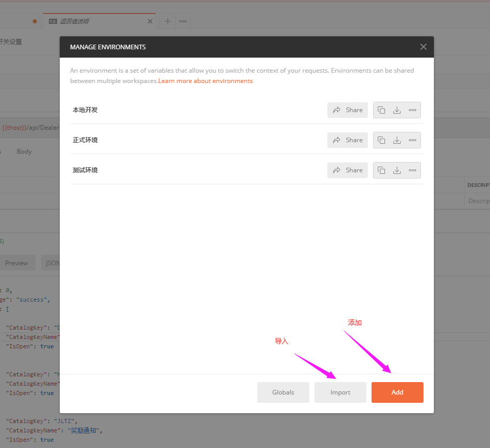The width and height of the screenshot is (490, 448).
Task: Close the 返回值说明 tab
Action: (150, 21)
